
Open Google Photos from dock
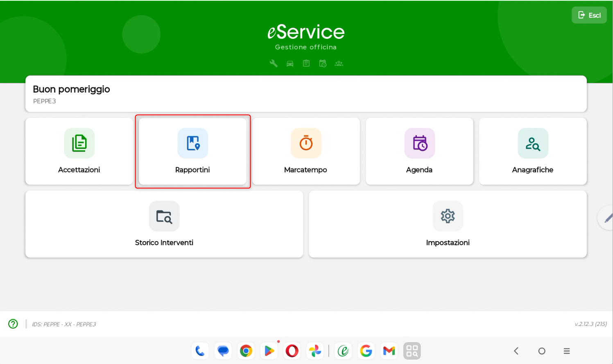click(x=315, y=351)
